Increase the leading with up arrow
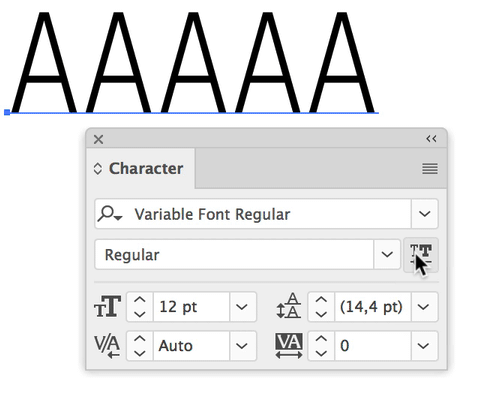Screen dimensions: 480x398 tap(321, 300)
